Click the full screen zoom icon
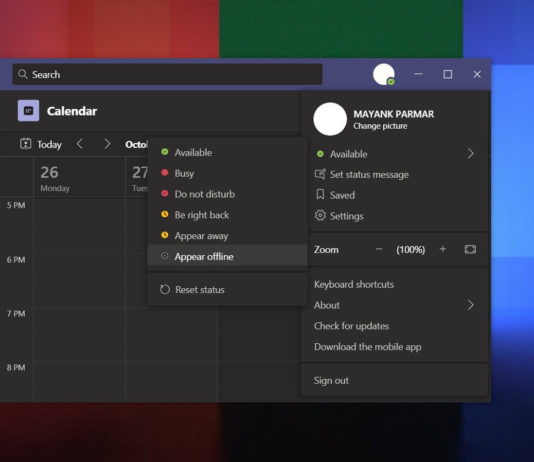Image resolution: width=534 pixels, height=462 pixels. point(470,249)
